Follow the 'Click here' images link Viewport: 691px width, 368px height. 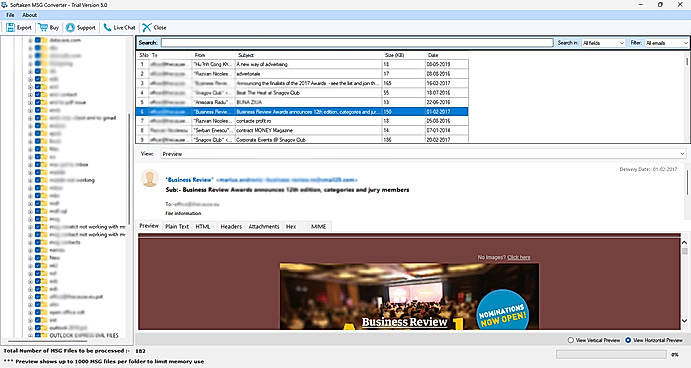(519, 257)
